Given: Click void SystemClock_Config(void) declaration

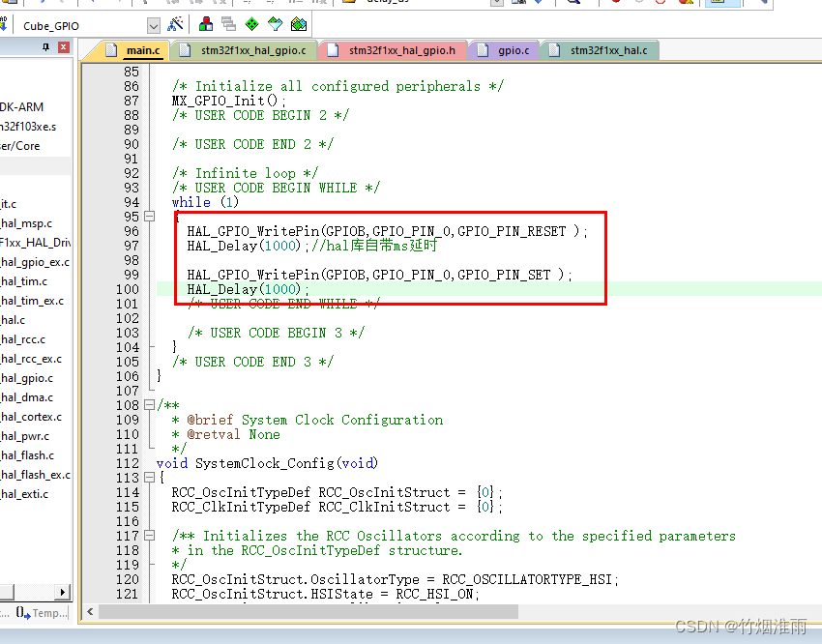Looking at the screenshot, I should coord(267,463).
